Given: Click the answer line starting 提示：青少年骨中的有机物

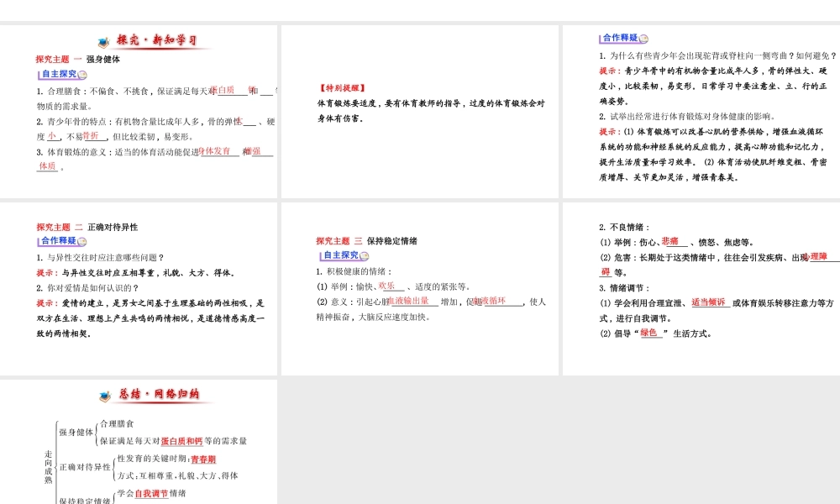Looking at the screenshot, I should click(713, 71).
